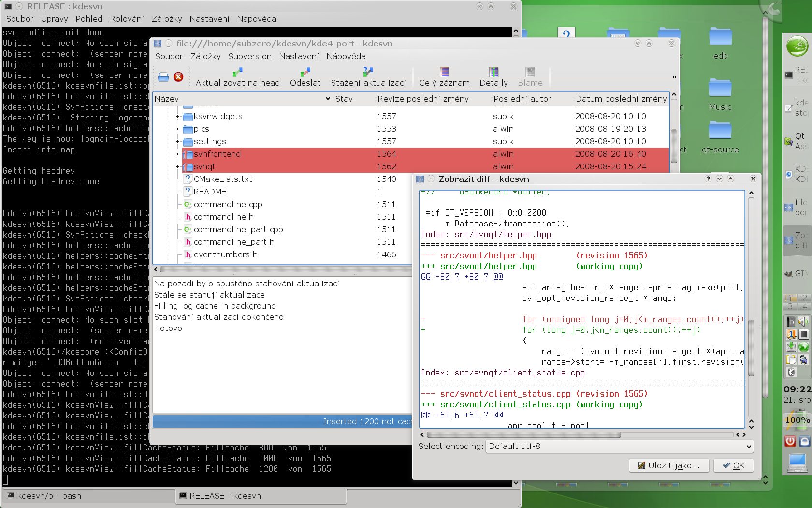Click the GIMP taskbar entry
Viewport: 812px width, 508px height.
tap(797, 274)
